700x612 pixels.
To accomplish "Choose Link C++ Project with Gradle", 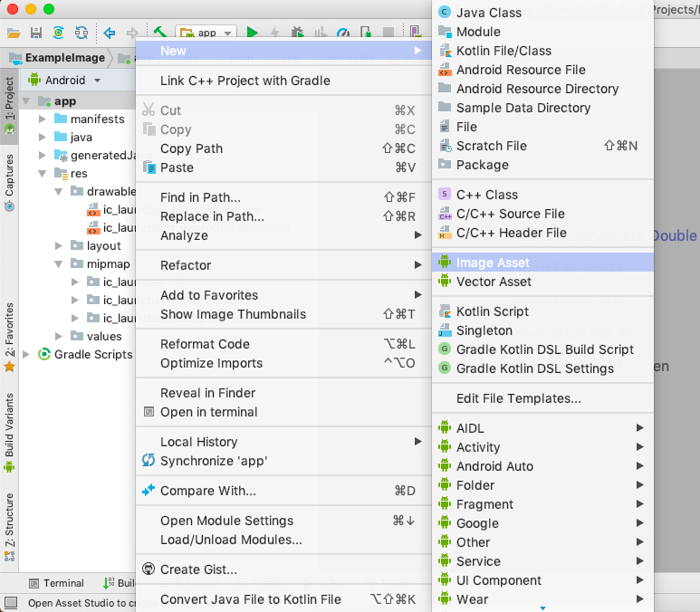I will (x=283, y=81).
